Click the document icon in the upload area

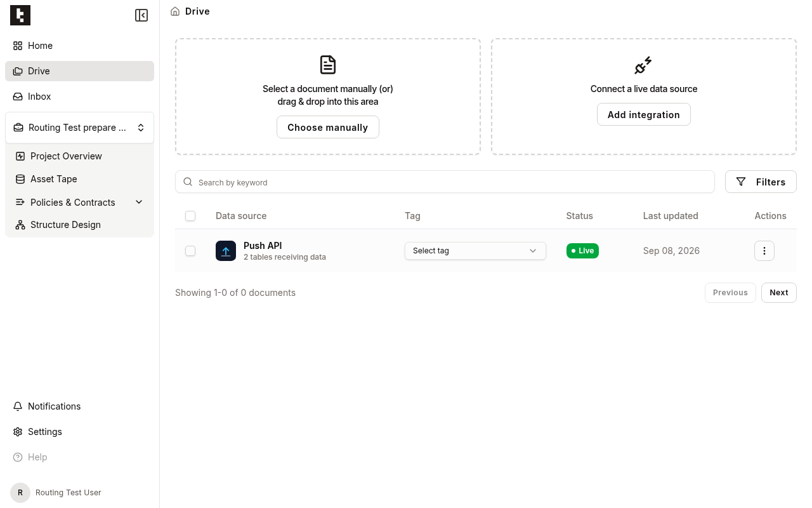pos(328,65)
